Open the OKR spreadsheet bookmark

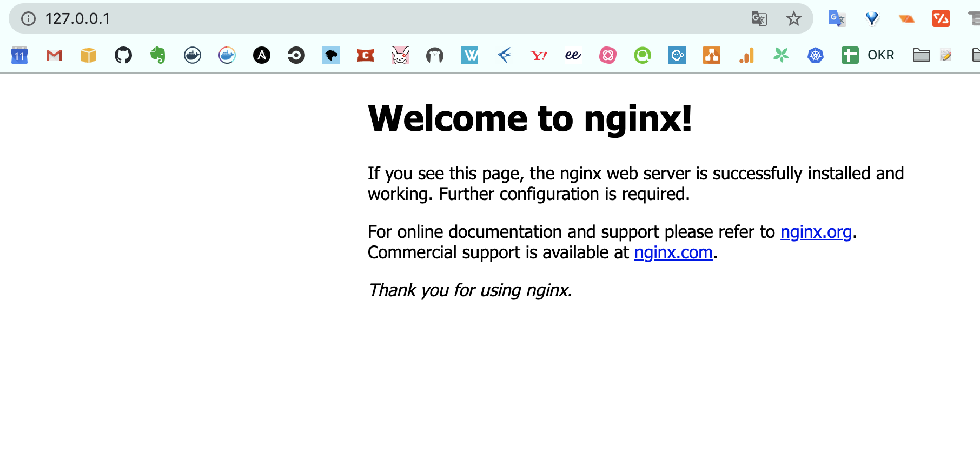(x=868, y=55)
